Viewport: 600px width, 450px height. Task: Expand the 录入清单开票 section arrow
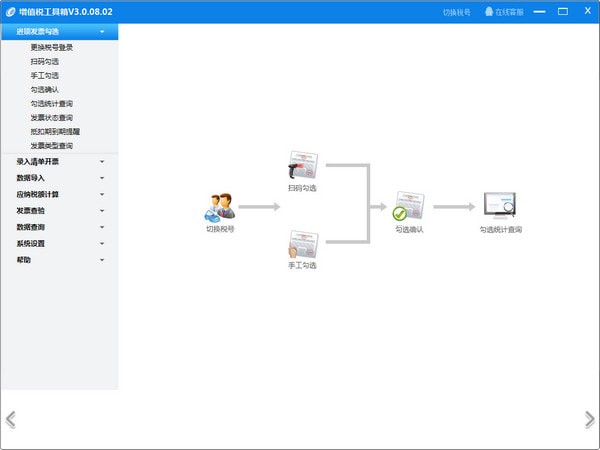tap(102, 161)
